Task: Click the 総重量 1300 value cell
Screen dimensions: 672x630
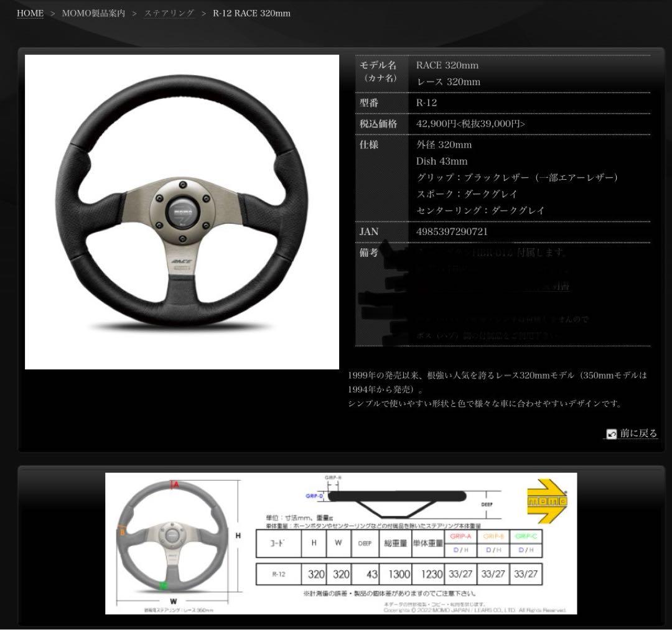Action: [x=399, y=574]
